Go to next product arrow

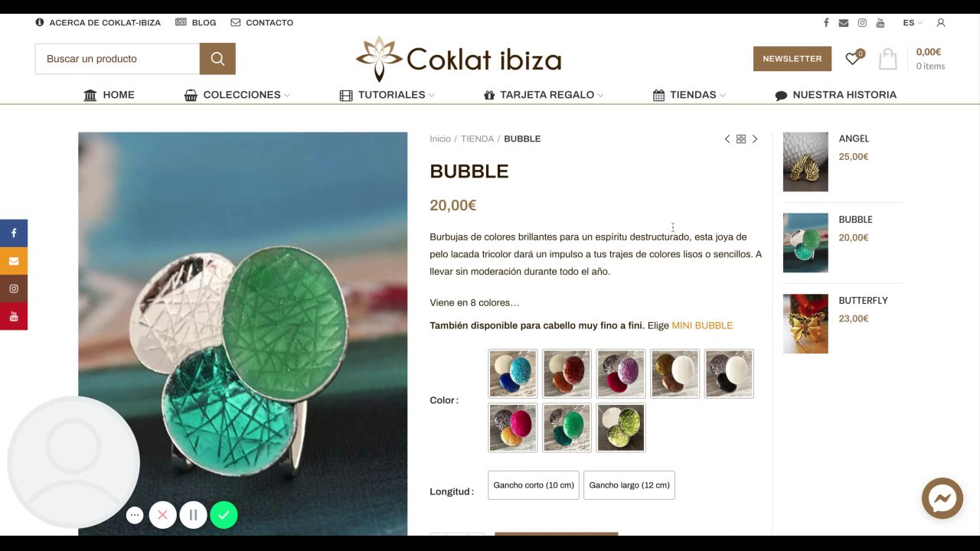click(755, 139)
